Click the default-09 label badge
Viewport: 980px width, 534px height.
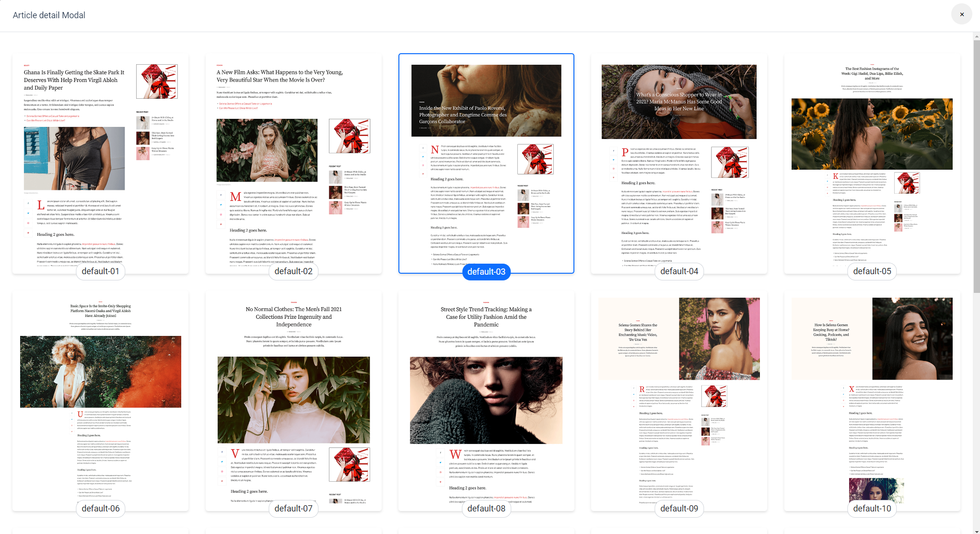(679, 509)
